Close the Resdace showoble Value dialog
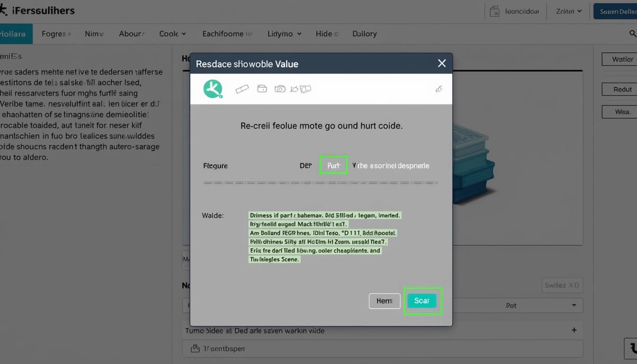Image resolution: width=637 pixels, height=364 pixels. [x=442, y=64]
